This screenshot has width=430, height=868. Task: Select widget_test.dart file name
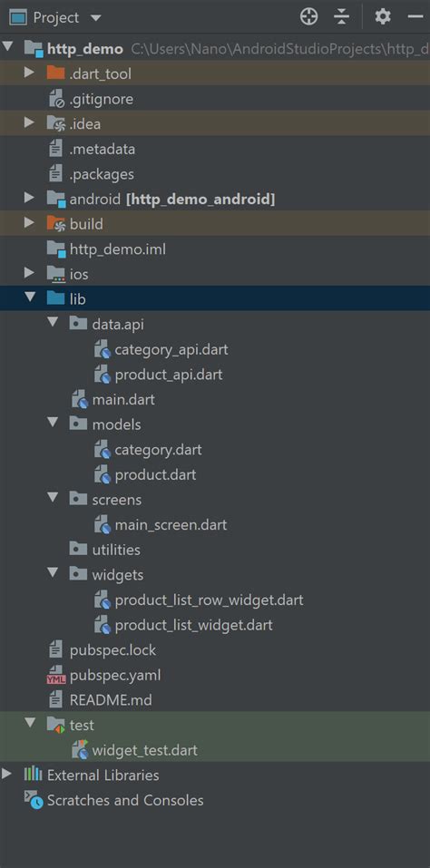[x=145, y=750]
